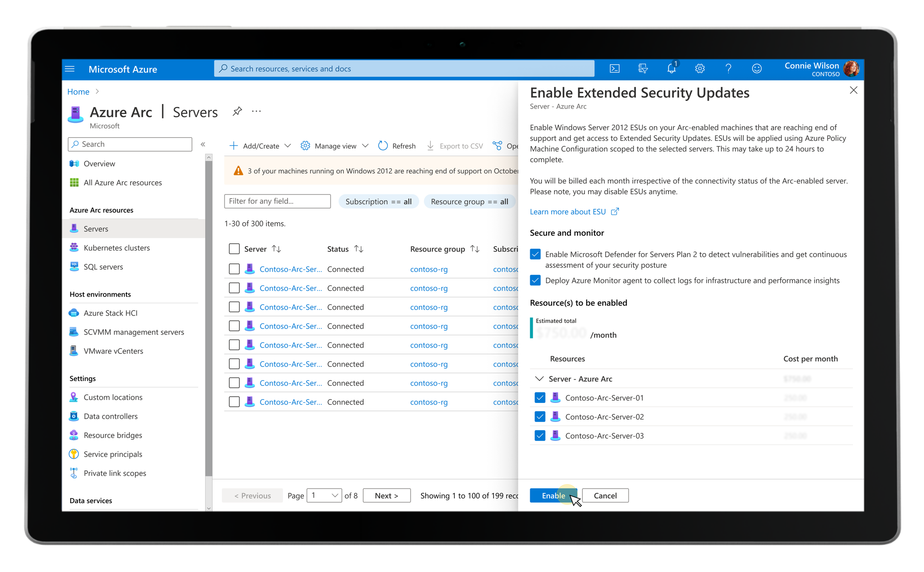Select SQL servers in the sidebar
This screenshot has width=924, height=572.
[103, 267]
